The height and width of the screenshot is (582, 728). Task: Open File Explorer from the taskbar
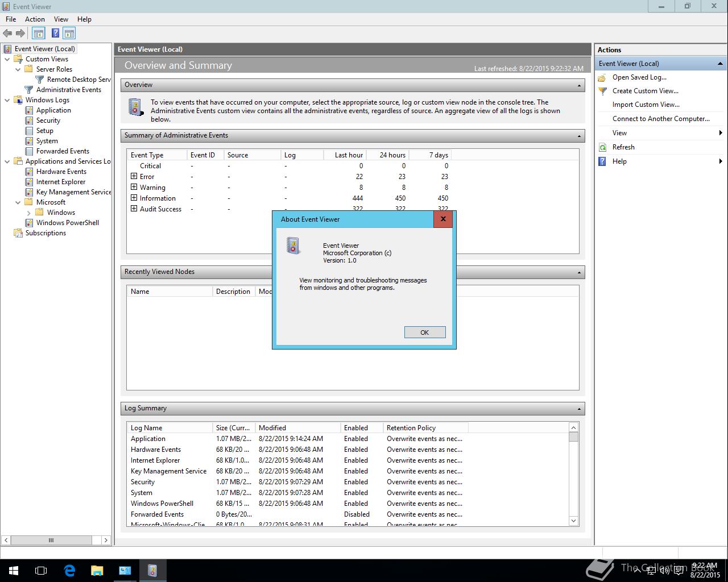point(97,571)
